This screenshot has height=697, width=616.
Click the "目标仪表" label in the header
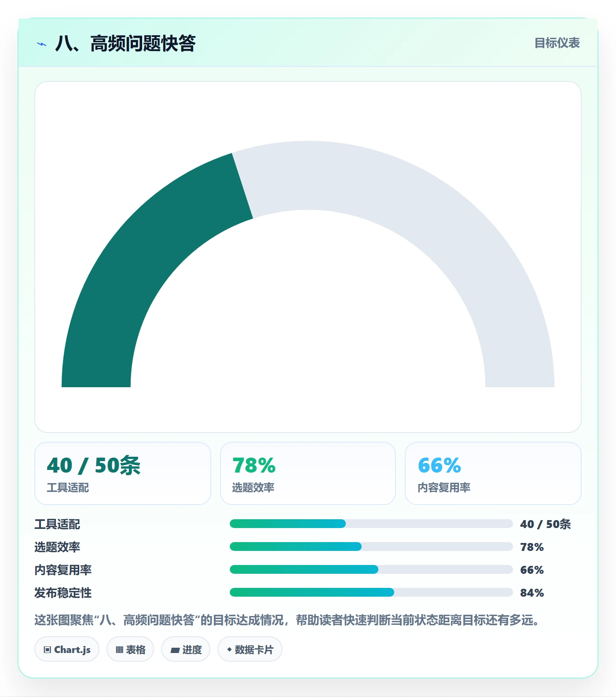[557, 43]
